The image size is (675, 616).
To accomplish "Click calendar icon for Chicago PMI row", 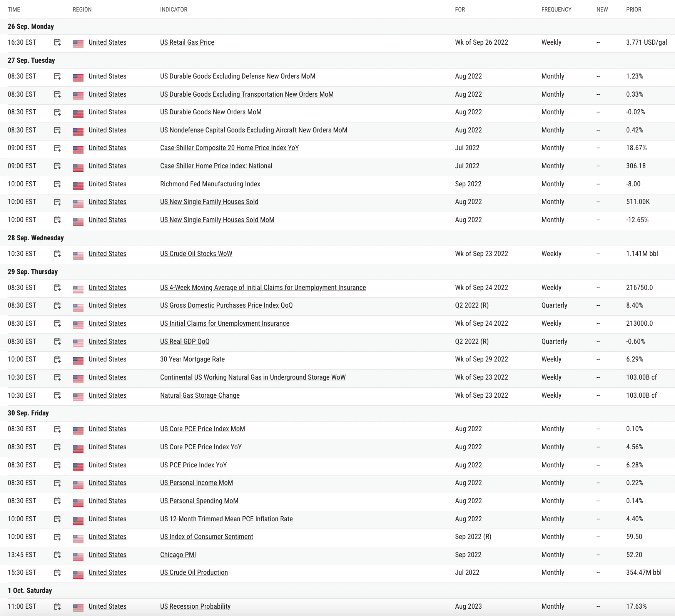I will (57, 555).
